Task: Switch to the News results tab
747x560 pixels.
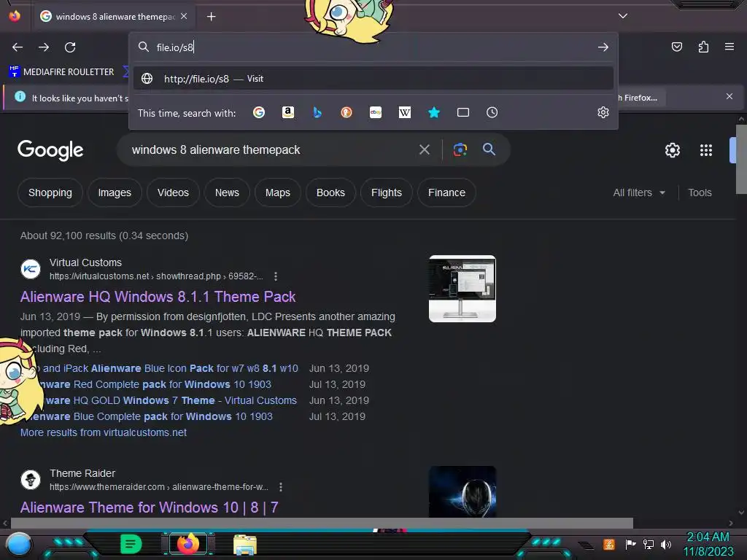Action: (227, 192)
